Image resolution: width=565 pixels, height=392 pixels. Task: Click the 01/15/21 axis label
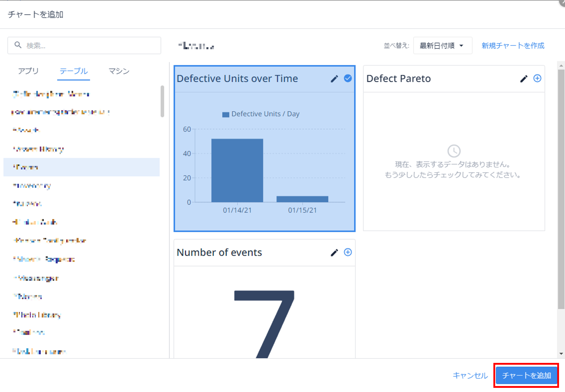click(x=302, y=210)
